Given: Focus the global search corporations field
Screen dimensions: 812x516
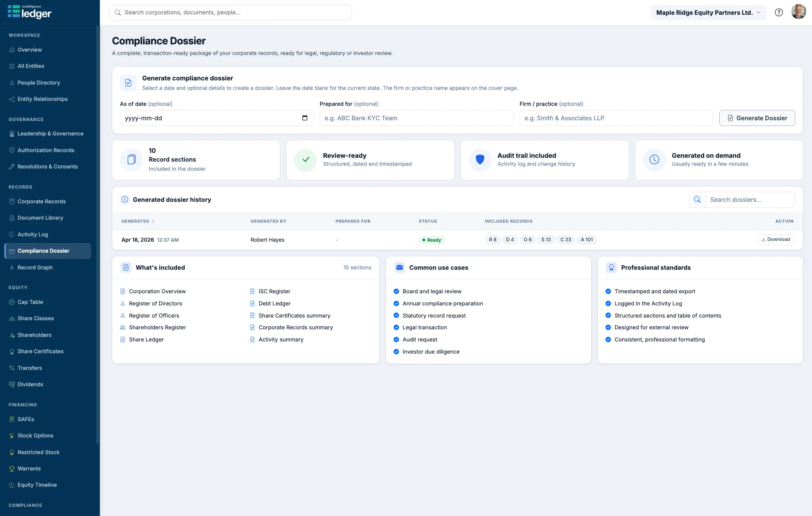Looking at the screenshot, I should point(230,13).
